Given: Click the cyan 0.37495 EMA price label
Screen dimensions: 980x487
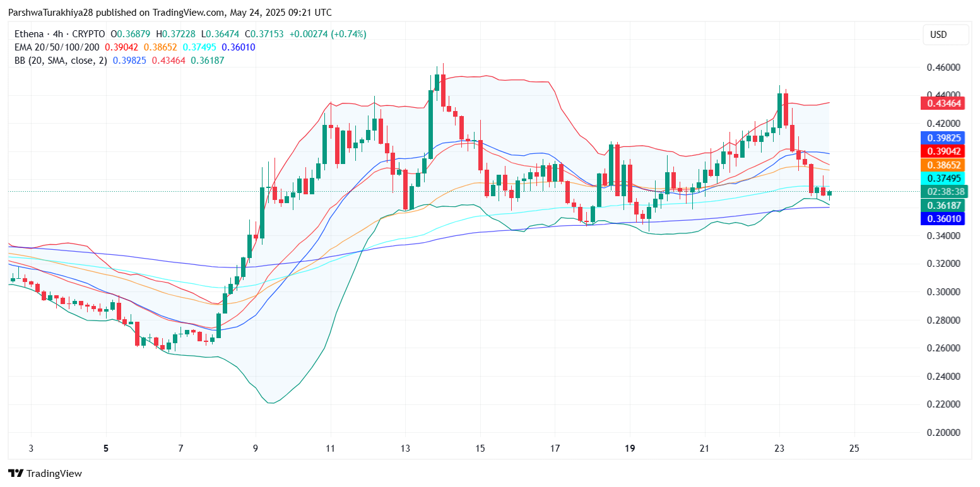Looking at the screenshot, I should 945,179.
